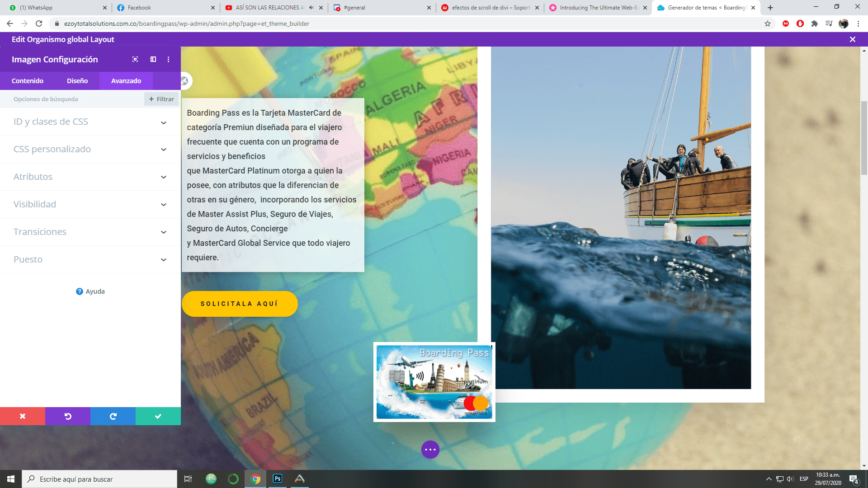
Task: Expand the Puesto section
Action: 90,259
